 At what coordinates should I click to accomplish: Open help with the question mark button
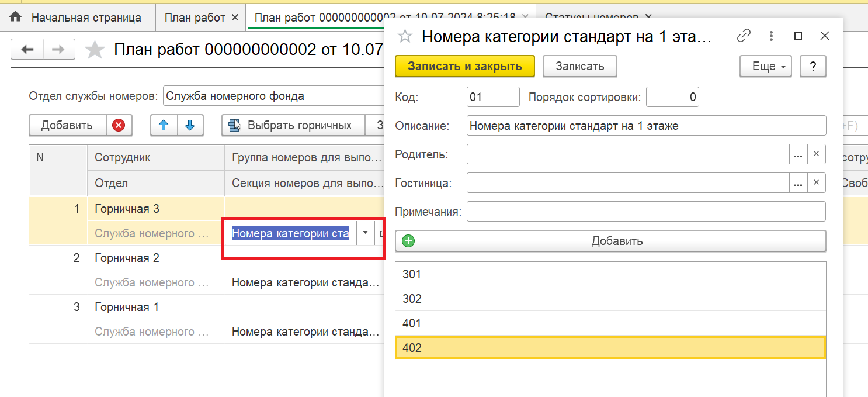click(x=813, y=66)
